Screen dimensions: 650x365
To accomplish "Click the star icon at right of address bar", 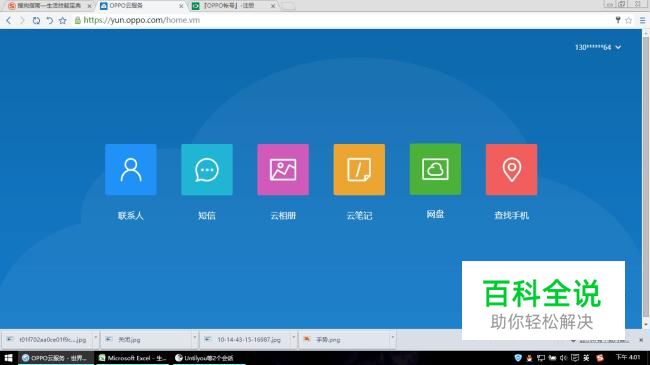I will click(628, 20).
